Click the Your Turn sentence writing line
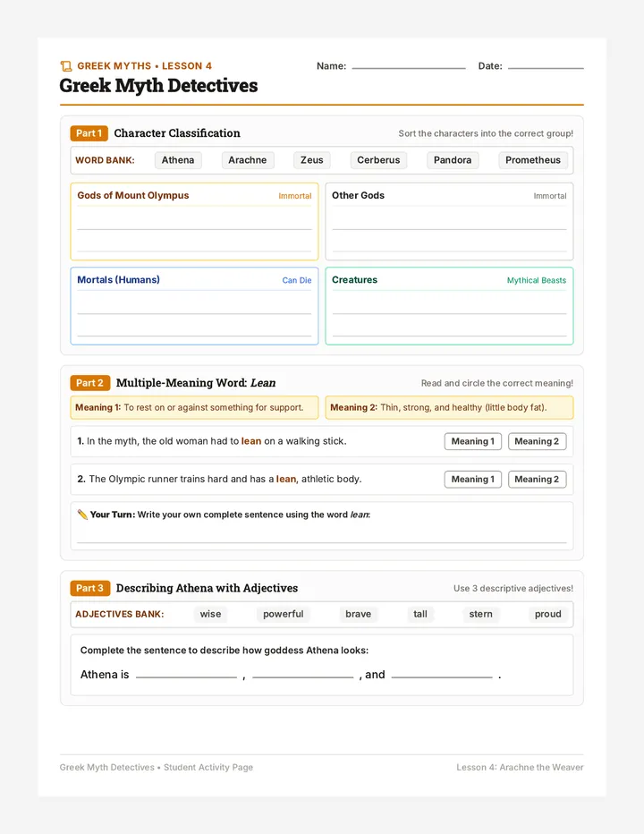The height and width of the screenshot is (834, 644). [322, 541]
